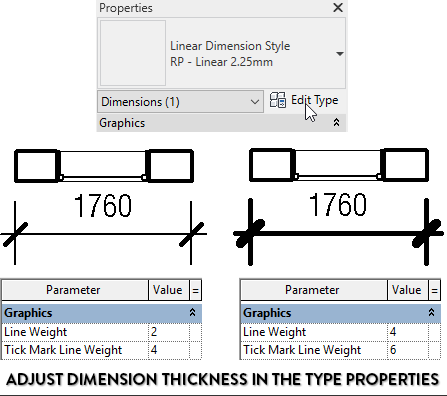This screenshot has height=396, width=447.
Task: Click the type preview thumbnail box
Action: (133, 53)
